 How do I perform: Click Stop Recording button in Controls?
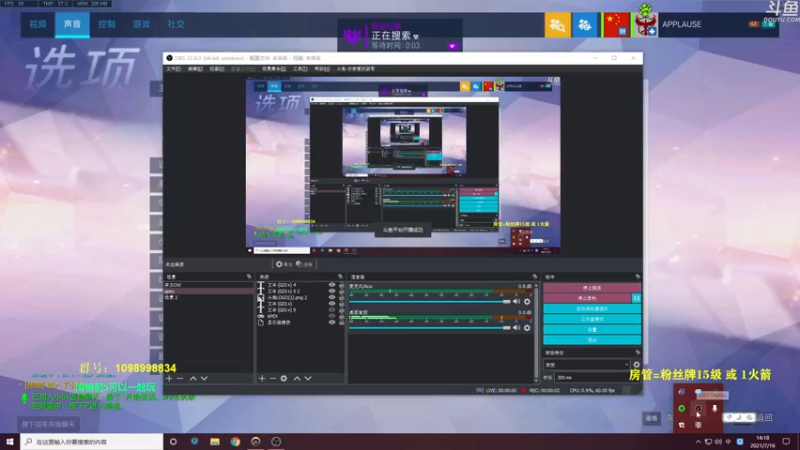coord(587,298)
